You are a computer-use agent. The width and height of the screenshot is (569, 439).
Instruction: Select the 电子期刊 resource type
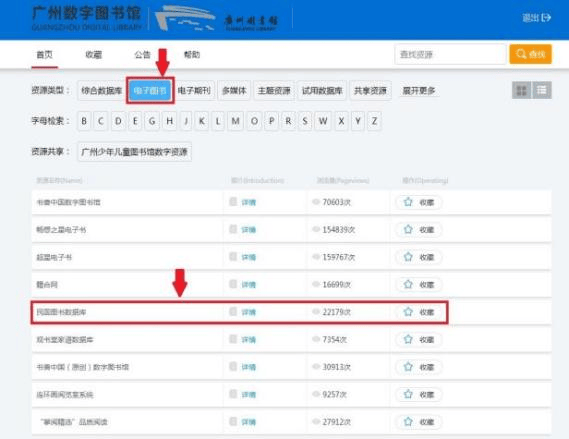(x=194, y=90)
